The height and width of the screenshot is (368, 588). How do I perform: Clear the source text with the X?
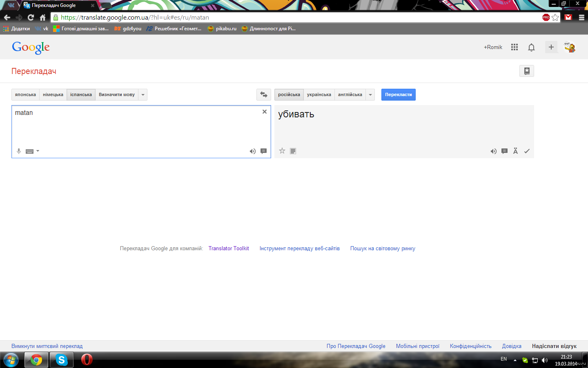(265, 112)
